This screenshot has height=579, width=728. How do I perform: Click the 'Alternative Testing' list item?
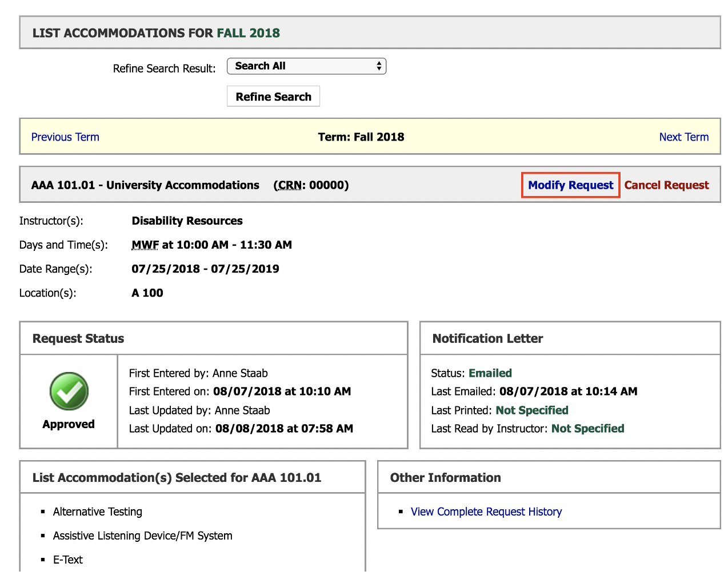[x=98, y=512]
